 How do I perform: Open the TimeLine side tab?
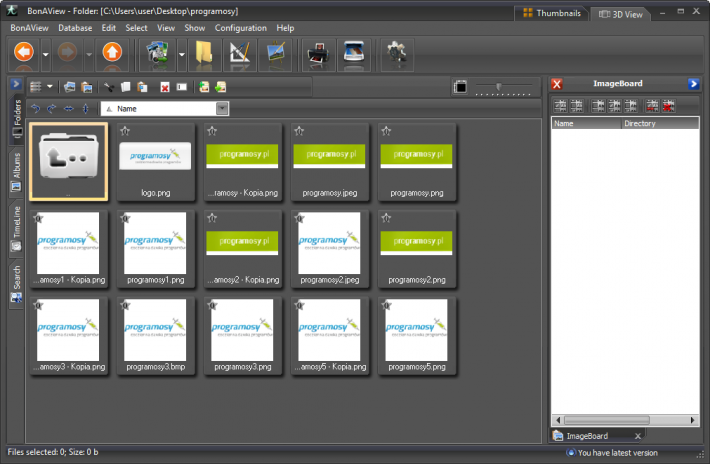pos(17,229)
